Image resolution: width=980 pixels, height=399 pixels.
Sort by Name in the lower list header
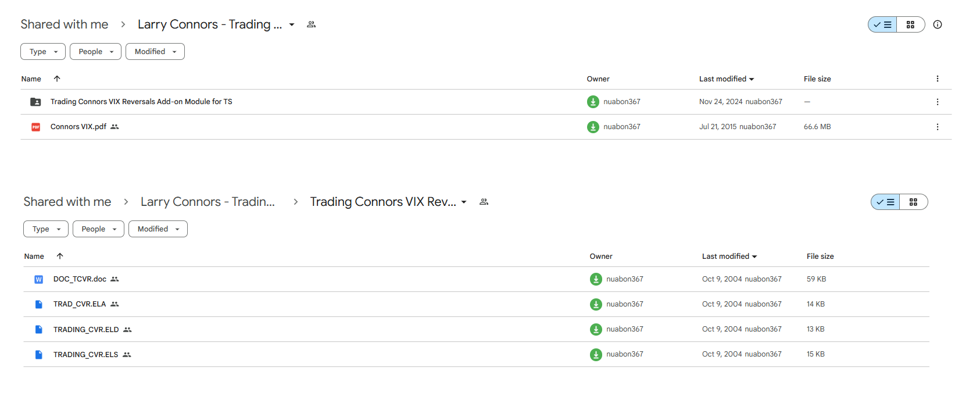click(34, 256)
